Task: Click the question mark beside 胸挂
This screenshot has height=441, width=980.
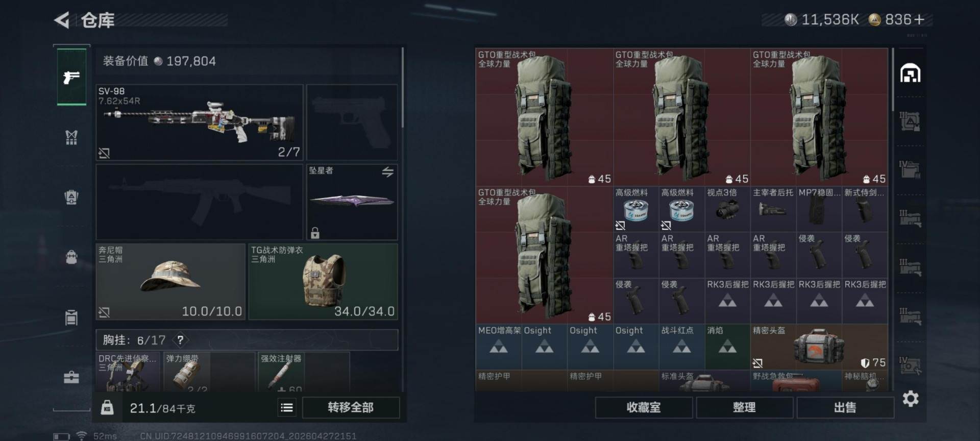Action: [x=180, y=340]
